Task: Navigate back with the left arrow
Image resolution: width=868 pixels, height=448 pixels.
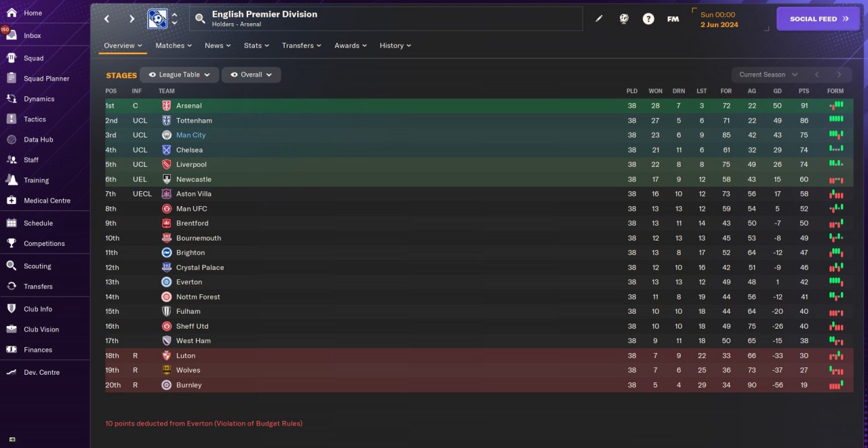Action: 106,19
